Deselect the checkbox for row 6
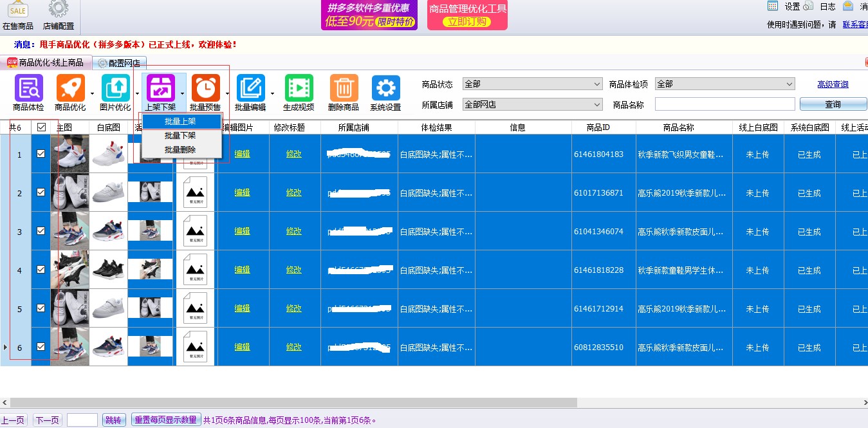Screen dimensions: 868x428 41,346
